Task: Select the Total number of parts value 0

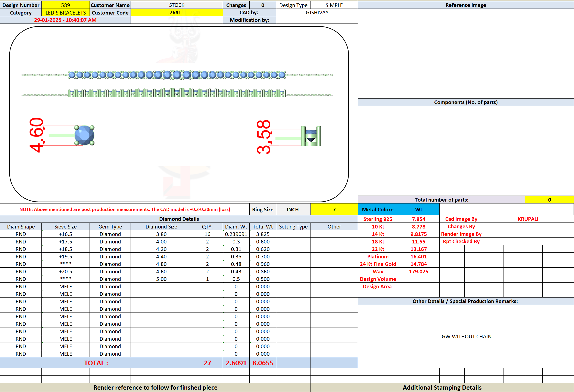Action: 549,200
